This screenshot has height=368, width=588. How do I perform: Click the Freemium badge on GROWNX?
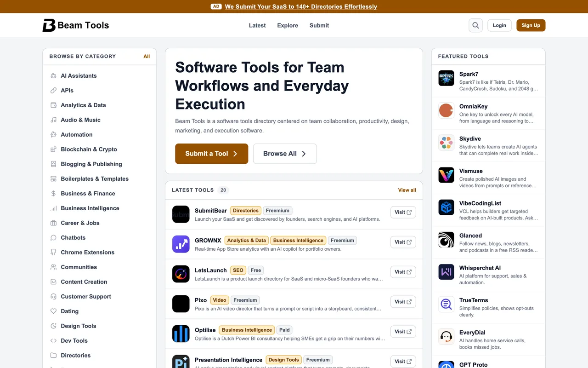pos(342,240)
